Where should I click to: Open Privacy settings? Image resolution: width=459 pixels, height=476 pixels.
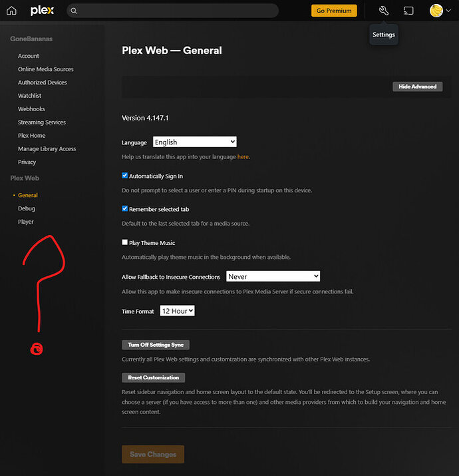[x=27, y=162]
